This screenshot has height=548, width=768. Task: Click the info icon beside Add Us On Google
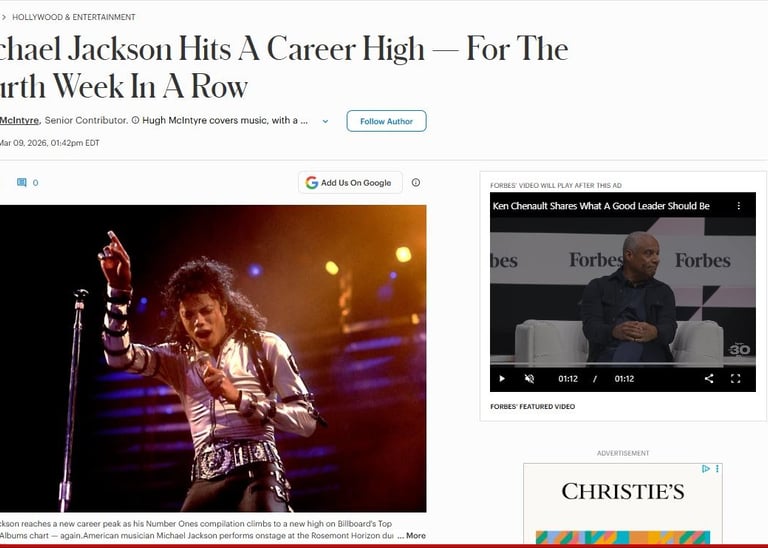click(416, 182)
